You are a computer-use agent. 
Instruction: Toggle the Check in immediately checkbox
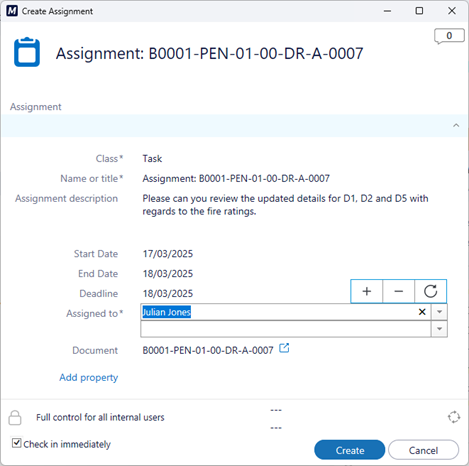click(x=16, y=443)
